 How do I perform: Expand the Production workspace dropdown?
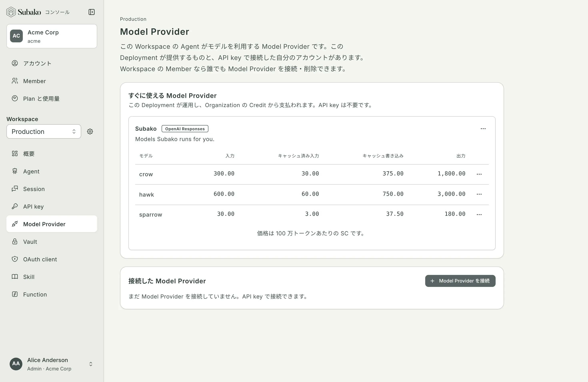coord(44,131)
